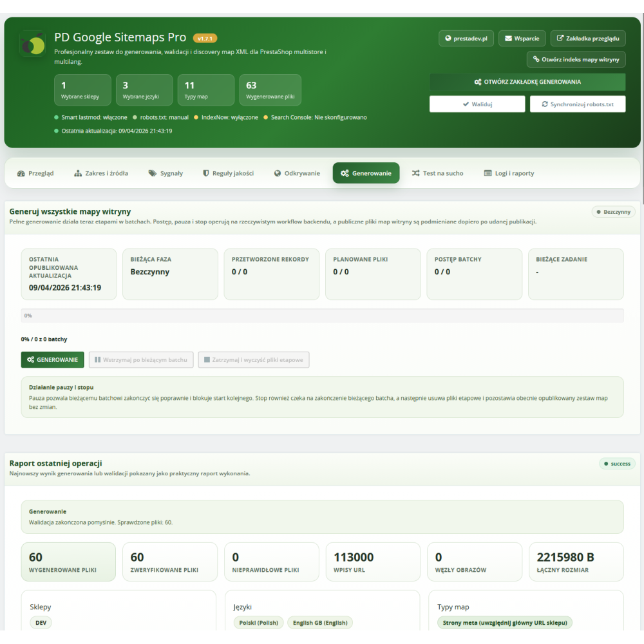Image resolution: width=644 pixels, height=644 pixels.
Task: Click the Polski (Polish) language chip
Action: (x=258, y=623)
